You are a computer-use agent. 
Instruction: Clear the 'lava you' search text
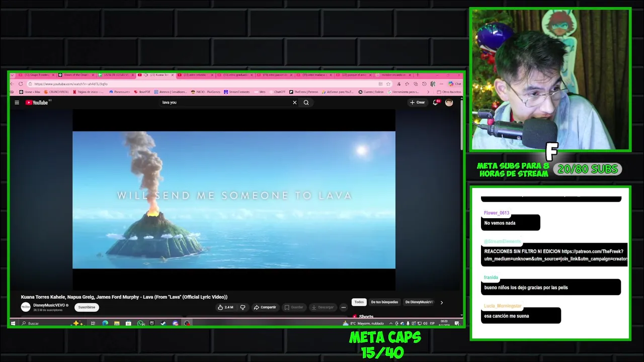point(295,103)
